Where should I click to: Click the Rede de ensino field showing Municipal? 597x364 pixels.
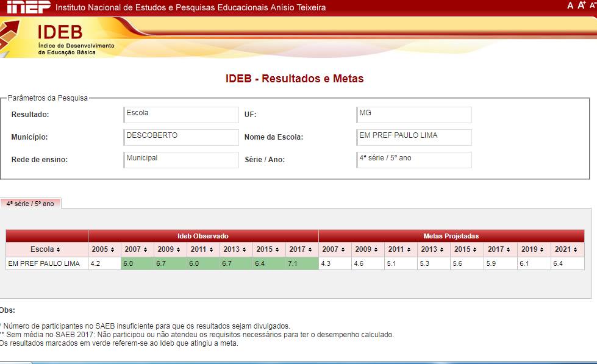point(181,160)
